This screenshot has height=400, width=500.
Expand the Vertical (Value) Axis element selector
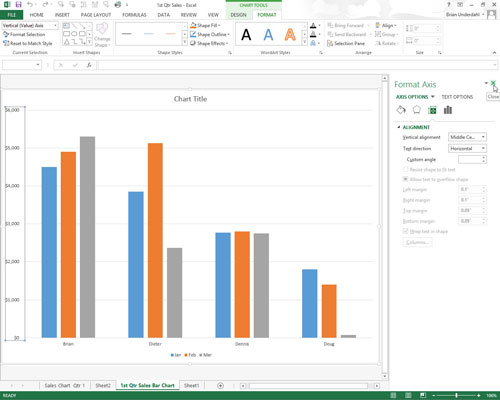point(30,25)
